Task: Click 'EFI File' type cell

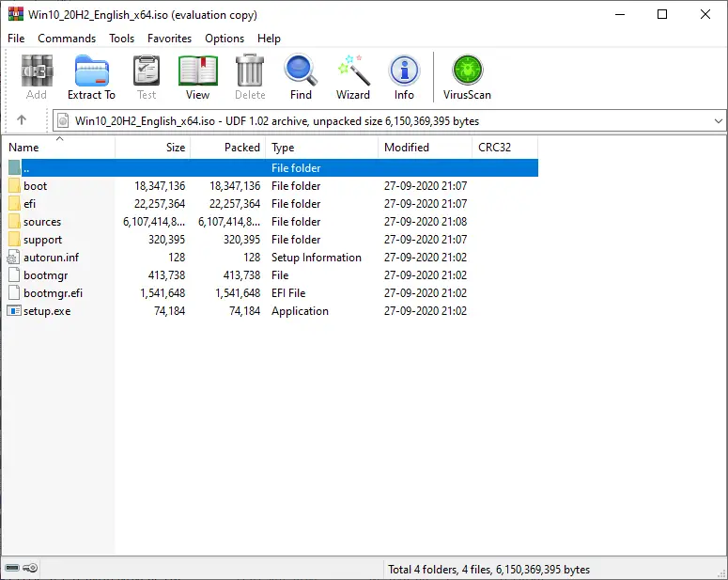Action: click(x=288, y=293)
